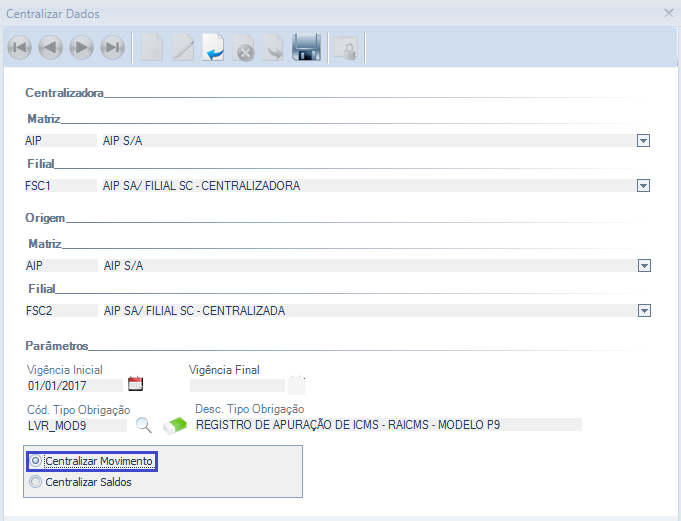Screen dimensions: 681x521
Task: Close the Centralizar Dados window
Action: 669,13
